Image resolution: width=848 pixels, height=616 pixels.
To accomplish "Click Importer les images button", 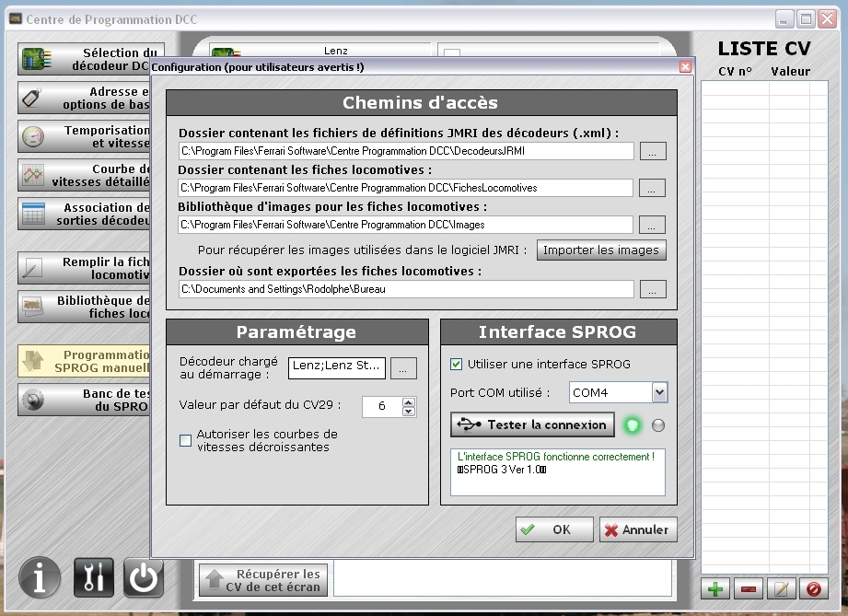I will 601,250.
